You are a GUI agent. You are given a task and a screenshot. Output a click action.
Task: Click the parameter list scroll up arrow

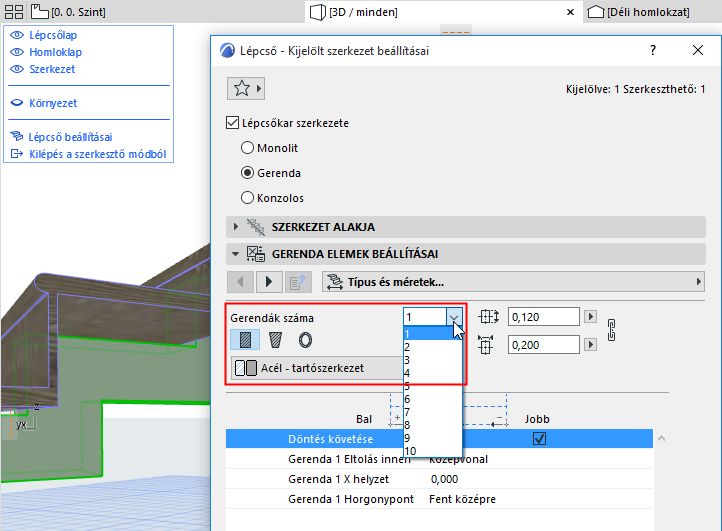point(662,438)
